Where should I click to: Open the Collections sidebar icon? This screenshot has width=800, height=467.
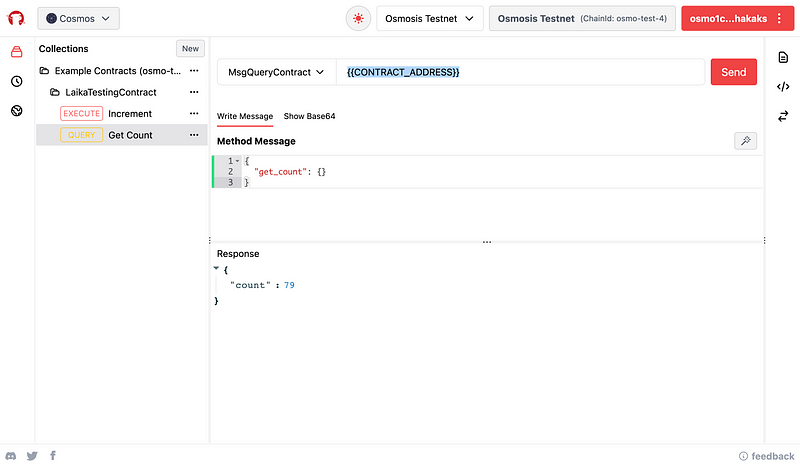(x=17, y=52)
